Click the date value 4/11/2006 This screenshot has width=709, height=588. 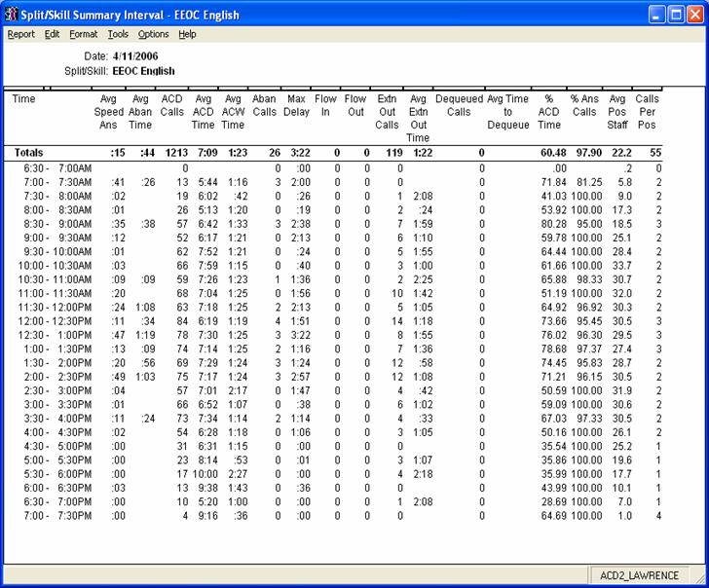[x=135, y=56]
